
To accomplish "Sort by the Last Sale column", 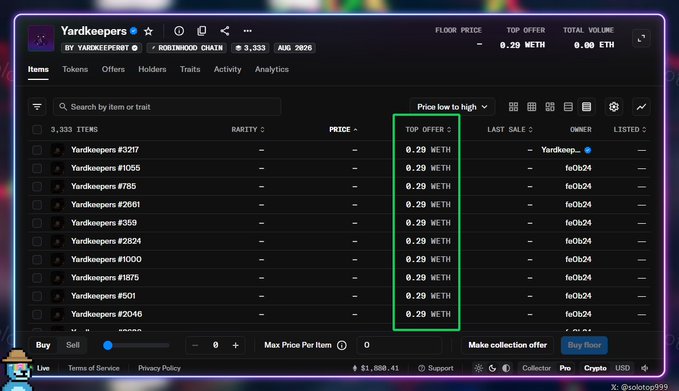I will 510,129.
